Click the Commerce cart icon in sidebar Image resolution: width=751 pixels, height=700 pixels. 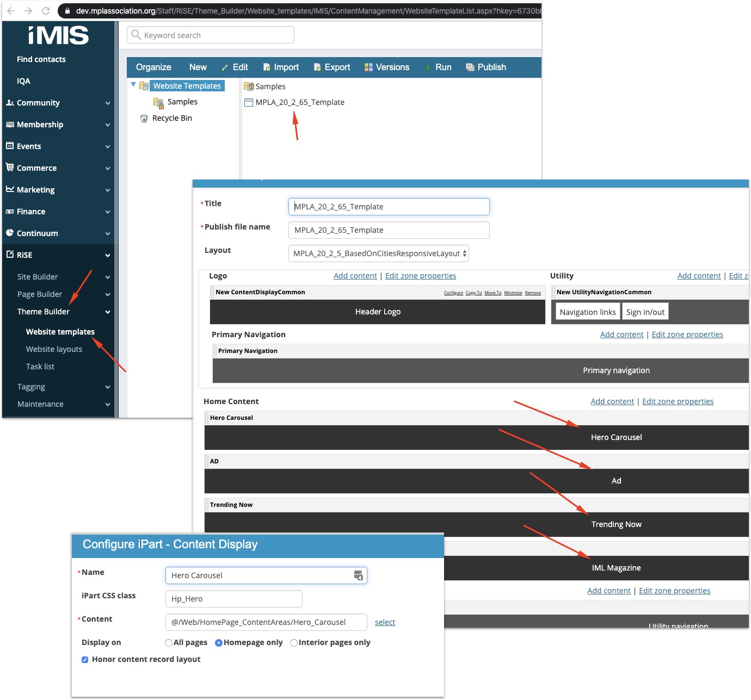(x=10, y=167)
